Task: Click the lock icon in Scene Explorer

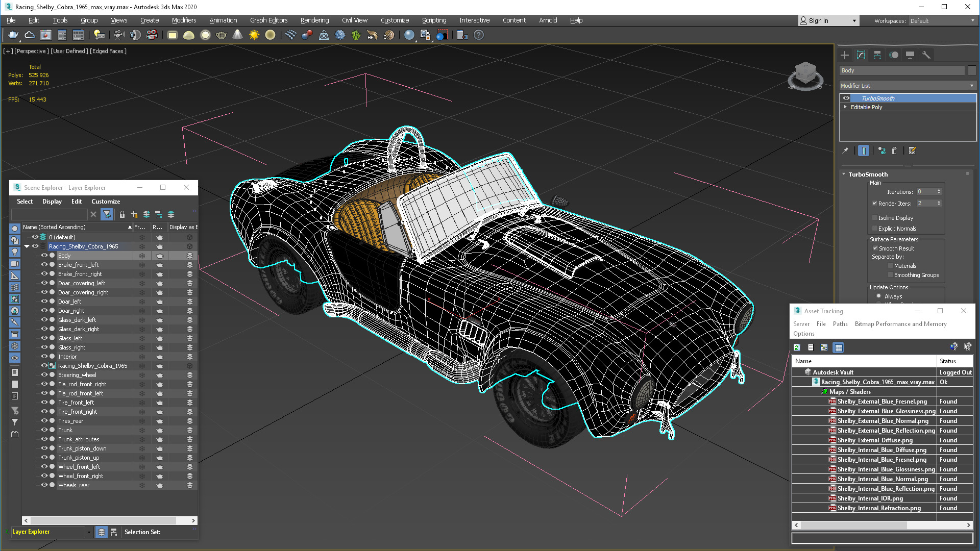Action: click(x=122, y=214)
